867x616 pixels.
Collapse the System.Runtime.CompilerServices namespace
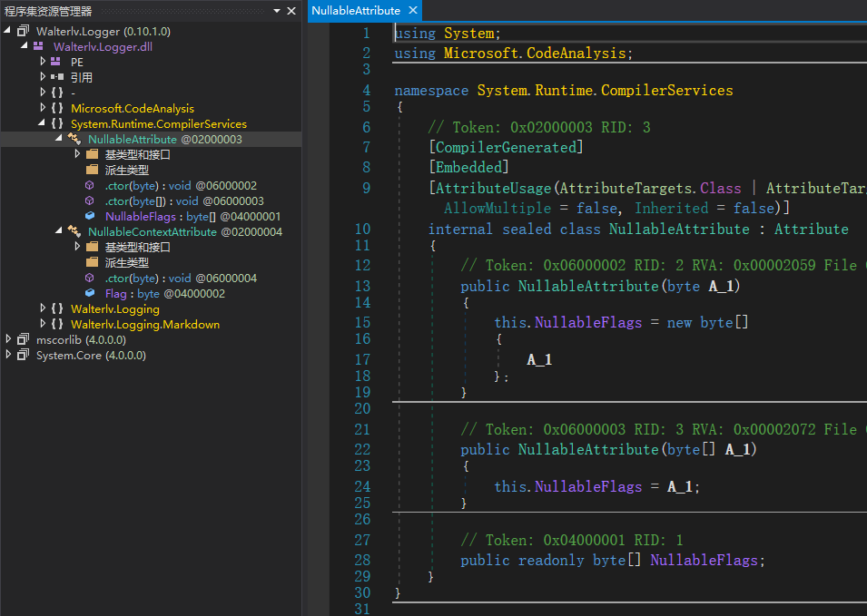[x=42, y=123]
